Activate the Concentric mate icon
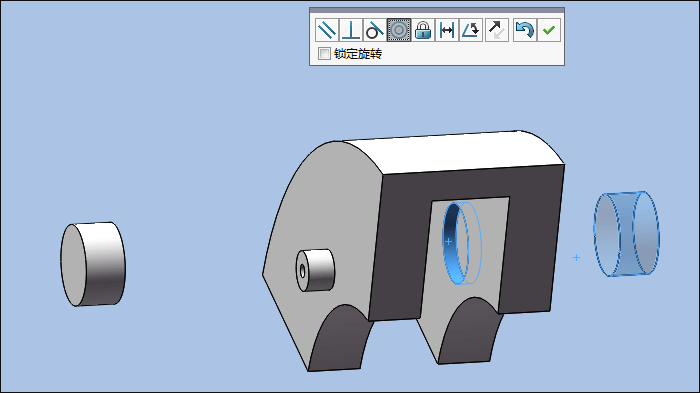The image size is (700, 393). tap(399, 30)
